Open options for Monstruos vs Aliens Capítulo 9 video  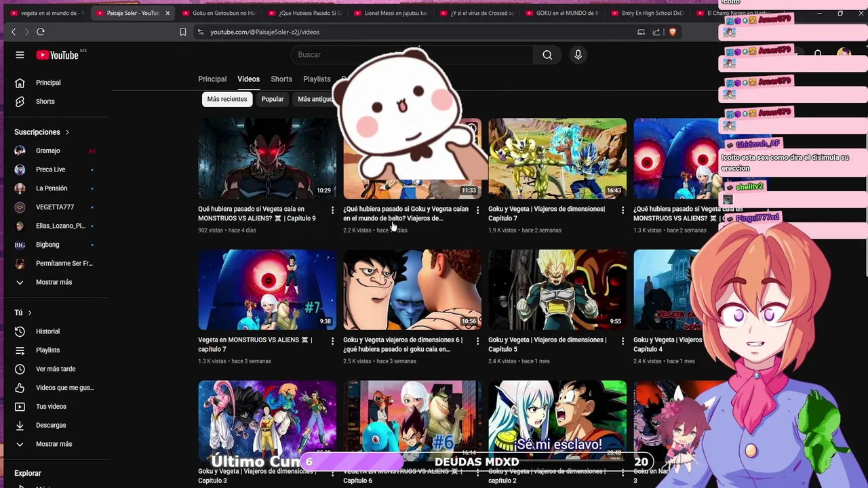(332, 211)
